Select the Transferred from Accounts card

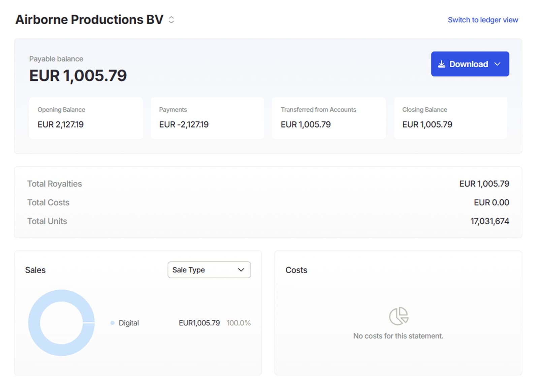(x=329, y=118)
